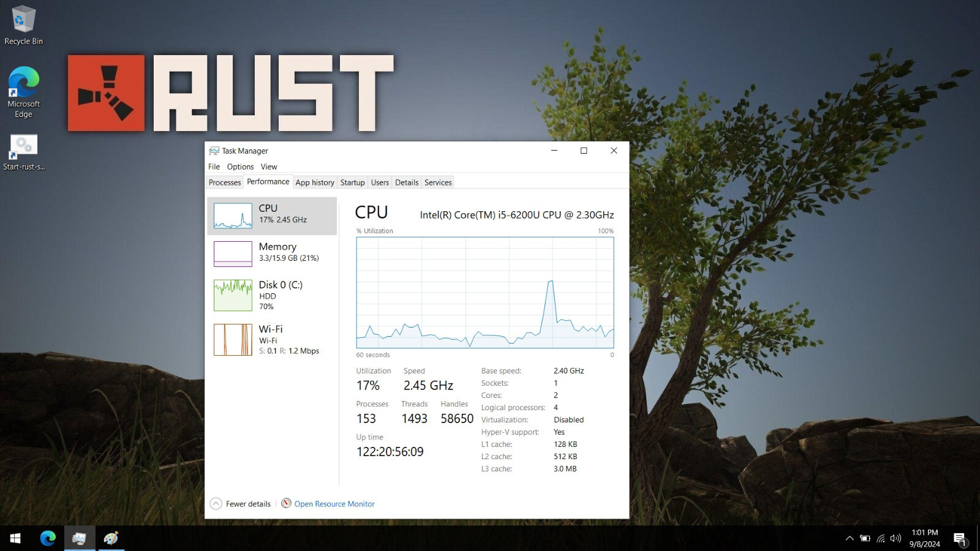Screen dimensions: 980x551
Task: Click the Wi-Fi mini graph thumbnail
Action: coord(233,340)
